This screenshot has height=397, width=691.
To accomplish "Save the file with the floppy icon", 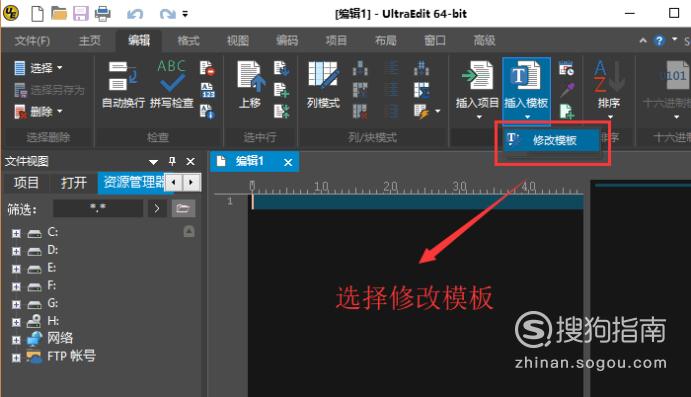I will [x=81, y=14].
